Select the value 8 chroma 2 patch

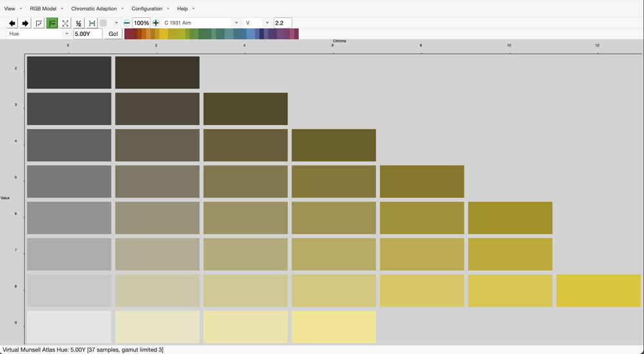click(x=157, y=291)
